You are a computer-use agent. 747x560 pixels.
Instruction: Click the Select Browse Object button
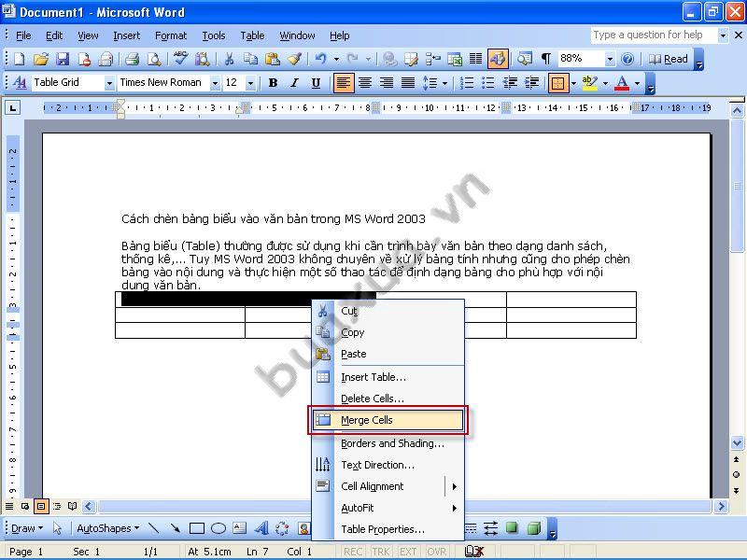[x=737, y=475]
